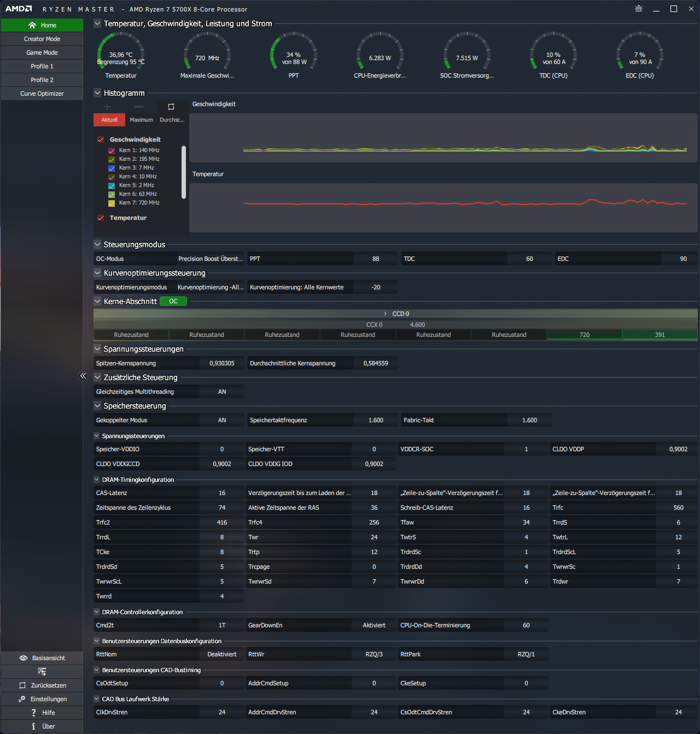Viewport: 700px width, 734px height.
Task: Click the Speichertaktfrequenz value 1.600
Action: 376,420
